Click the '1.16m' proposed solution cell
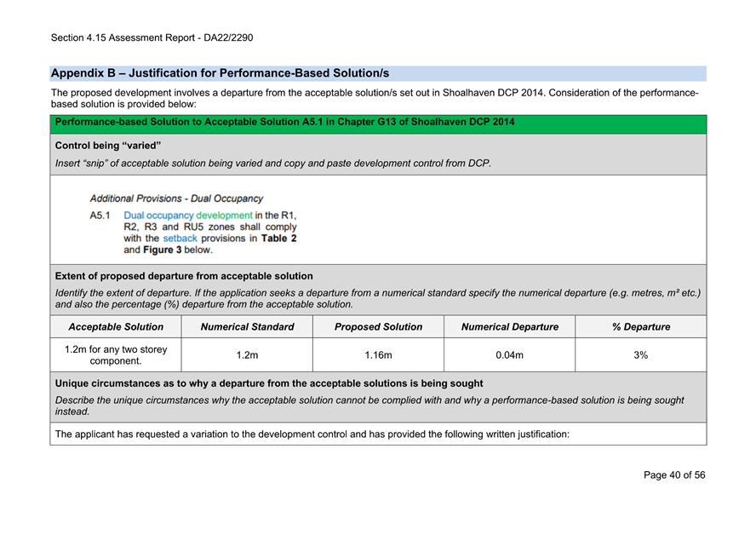This screenshot has width=756, height=535. 379,355
